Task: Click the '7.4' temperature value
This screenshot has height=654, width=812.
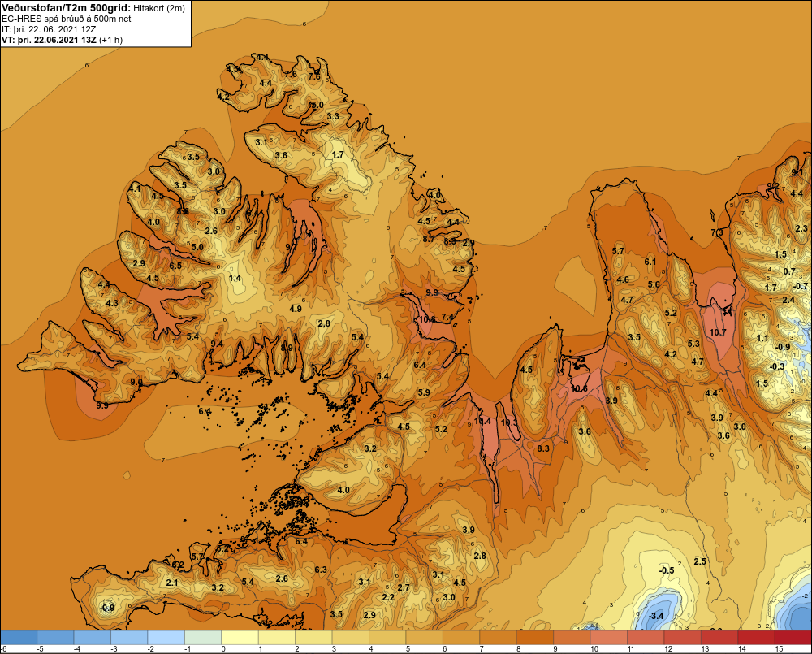Action: 447,317
